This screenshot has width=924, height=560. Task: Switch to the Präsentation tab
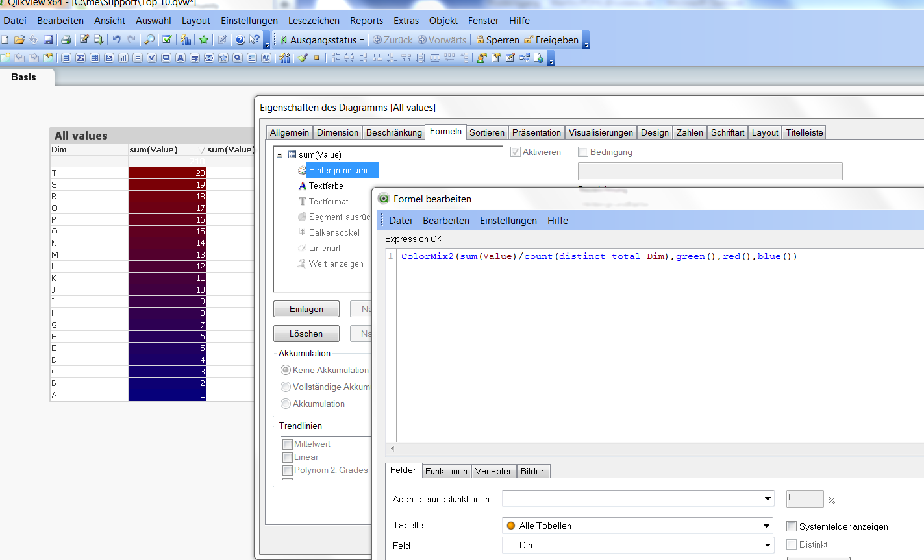536,132
